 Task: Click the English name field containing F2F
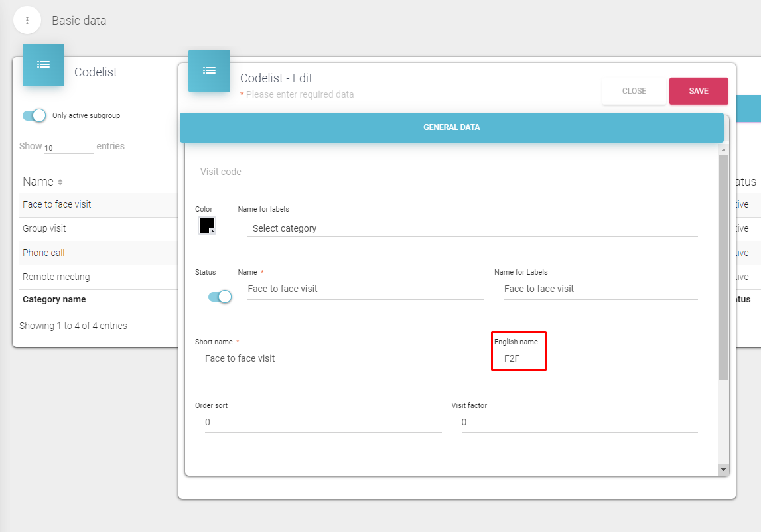pos(597,358)
